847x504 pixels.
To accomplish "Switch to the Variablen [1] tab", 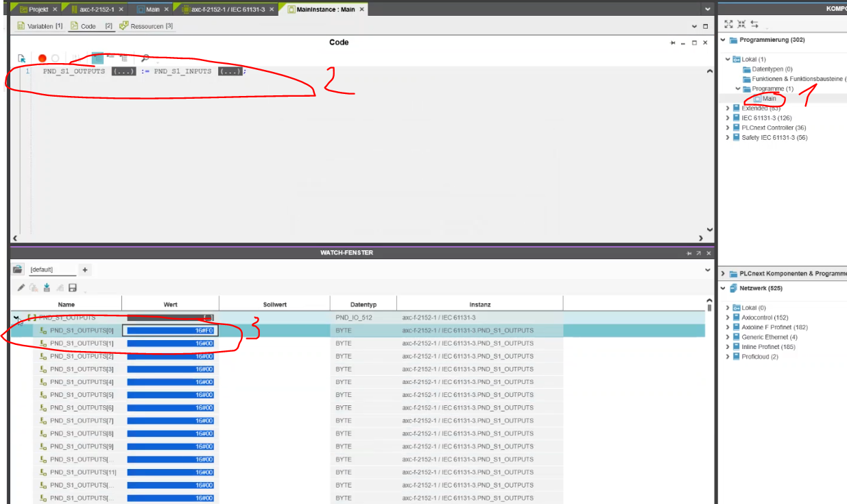I will tap(40, 26).
